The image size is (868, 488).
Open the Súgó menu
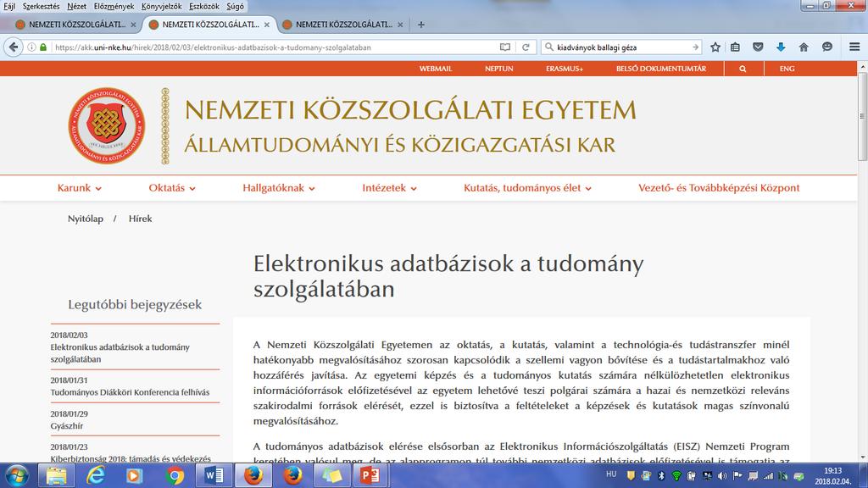pos(235,7)
